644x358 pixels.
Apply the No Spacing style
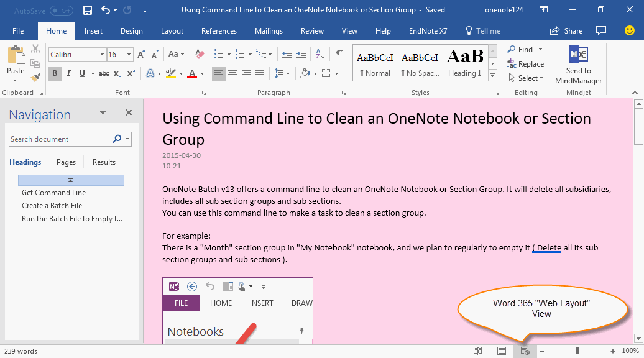pos(420,63)
